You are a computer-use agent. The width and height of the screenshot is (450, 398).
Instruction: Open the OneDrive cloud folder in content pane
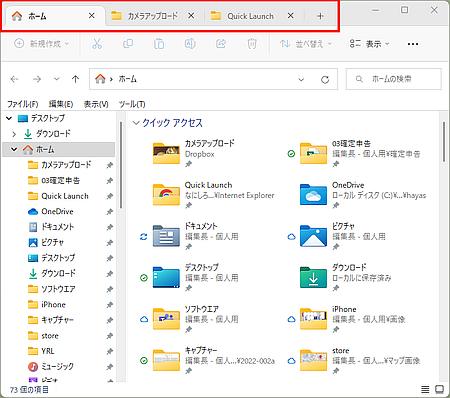313,195
